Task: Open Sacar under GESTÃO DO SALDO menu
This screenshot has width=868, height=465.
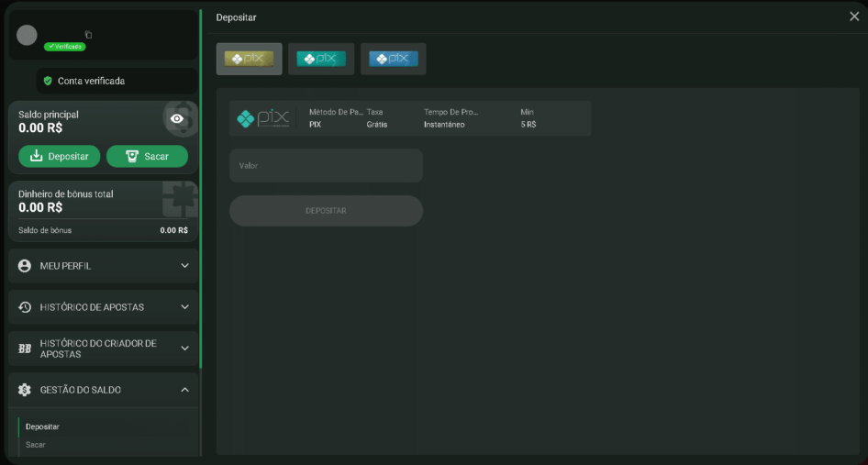Action: point(36,445)
